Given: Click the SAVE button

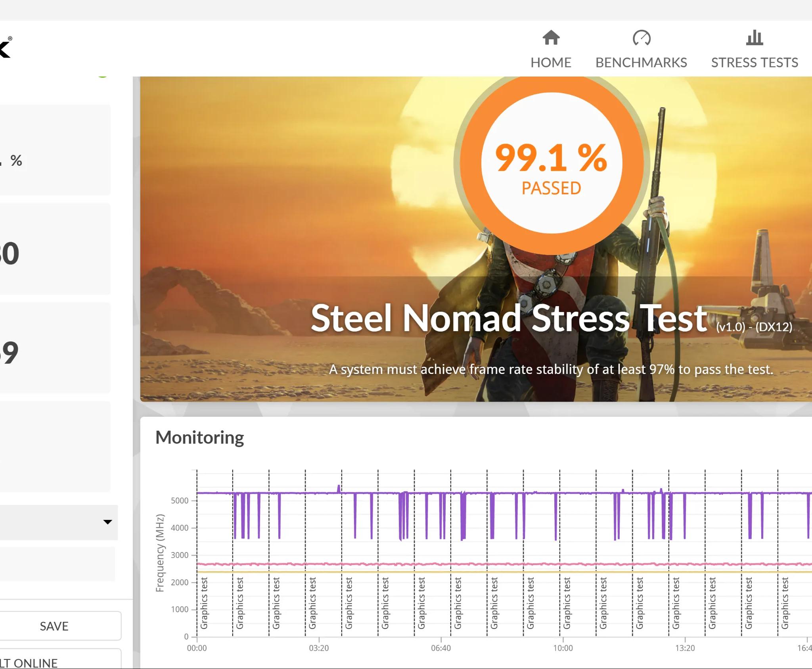Looking at the screenshot, I should point(54,626).
